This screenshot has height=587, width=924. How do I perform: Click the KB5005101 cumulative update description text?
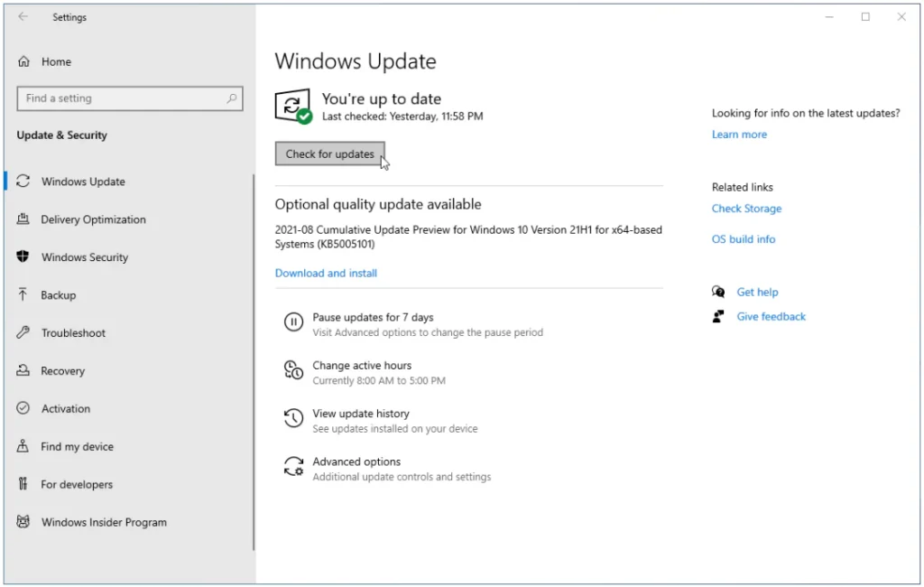point(468,237)
